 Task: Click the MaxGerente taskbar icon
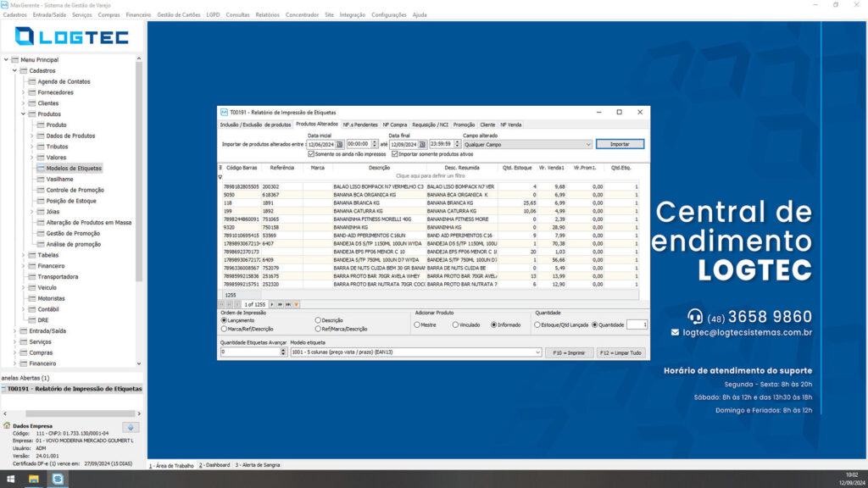tap(58, 480)
